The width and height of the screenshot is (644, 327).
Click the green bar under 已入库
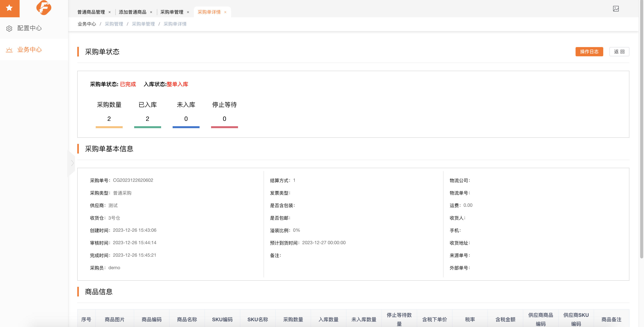[147, 127]
